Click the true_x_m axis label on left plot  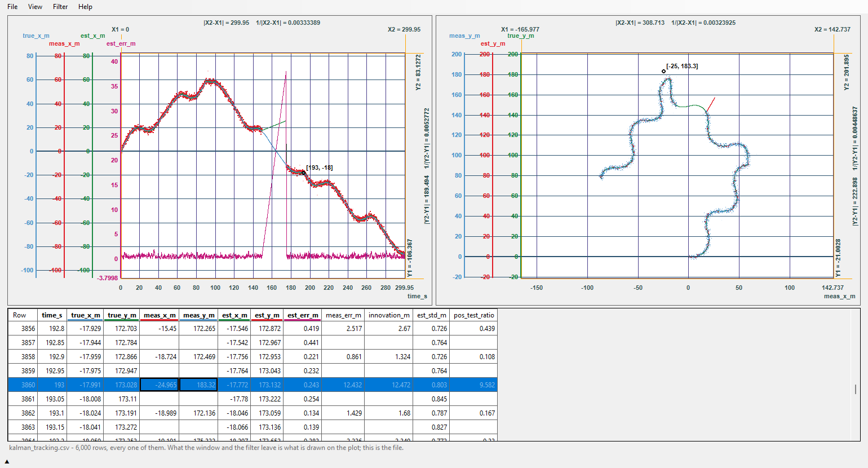tap(36, 36)
